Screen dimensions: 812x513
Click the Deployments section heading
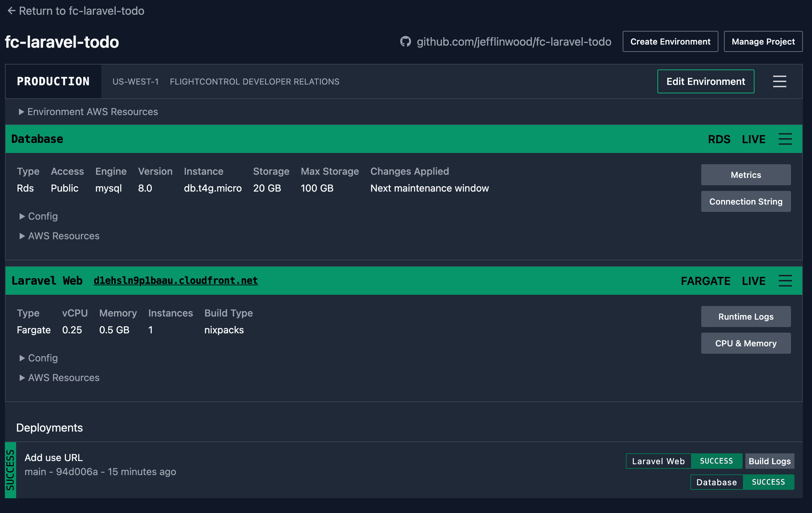pyautogui.click(x=49, y=427)
